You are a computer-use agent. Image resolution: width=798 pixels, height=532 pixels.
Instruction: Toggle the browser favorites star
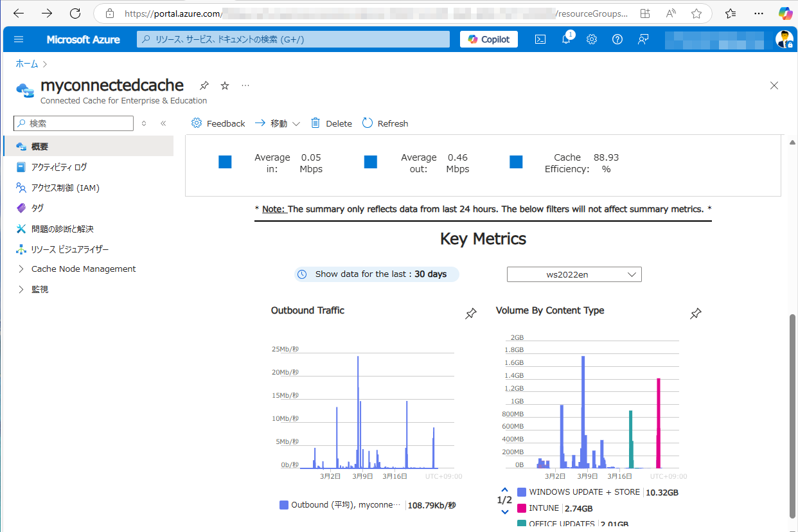point(696,13)
